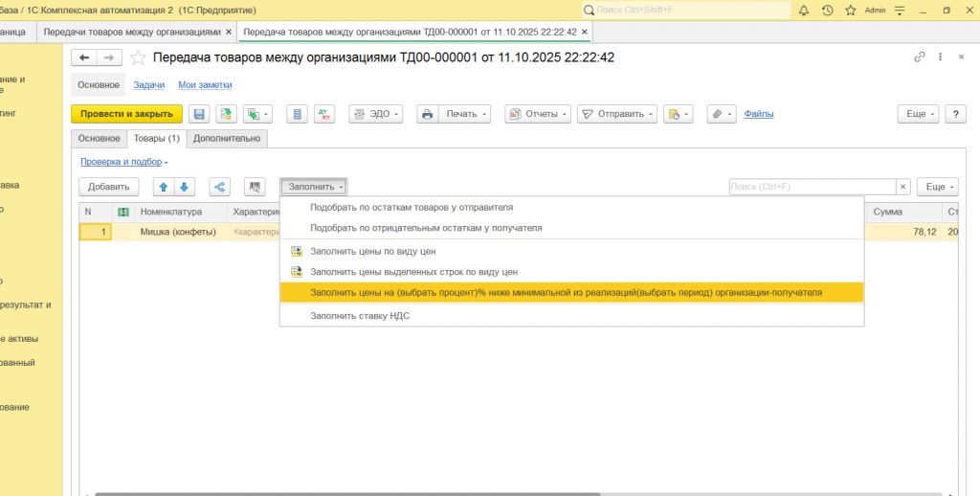Image resolution: width=980 pixels, height=496 pixels.
Task: Open the reminder clock icon dropdown
Action: 679,114
